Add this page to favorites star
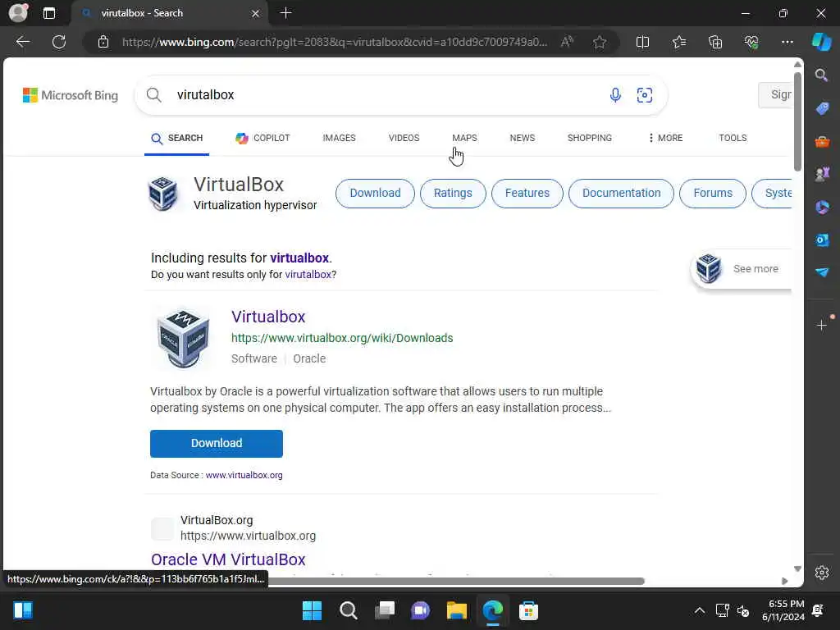This screenshot has width=840, height=630. pos(600,42)
